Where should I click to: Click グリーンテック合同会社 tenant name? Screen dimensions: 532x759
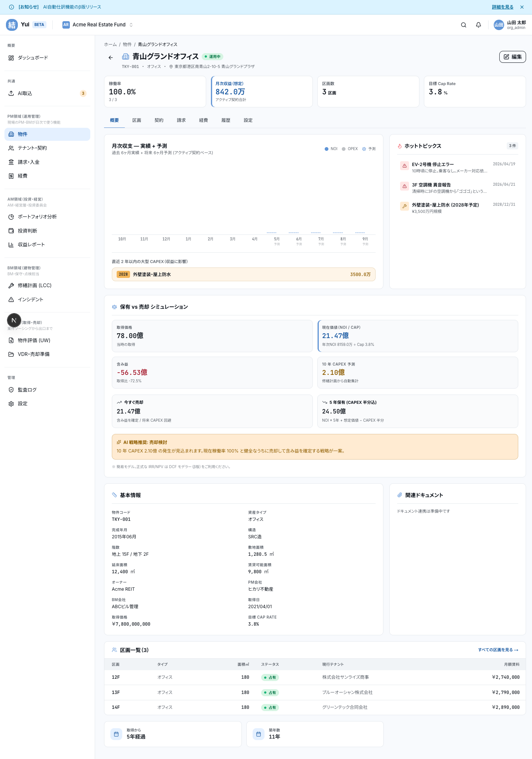pyautogui.click(x=345, y=707)
